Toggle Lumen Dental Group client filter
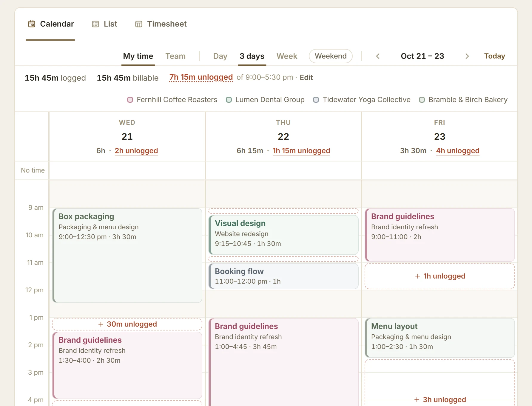 pos(265,100)
